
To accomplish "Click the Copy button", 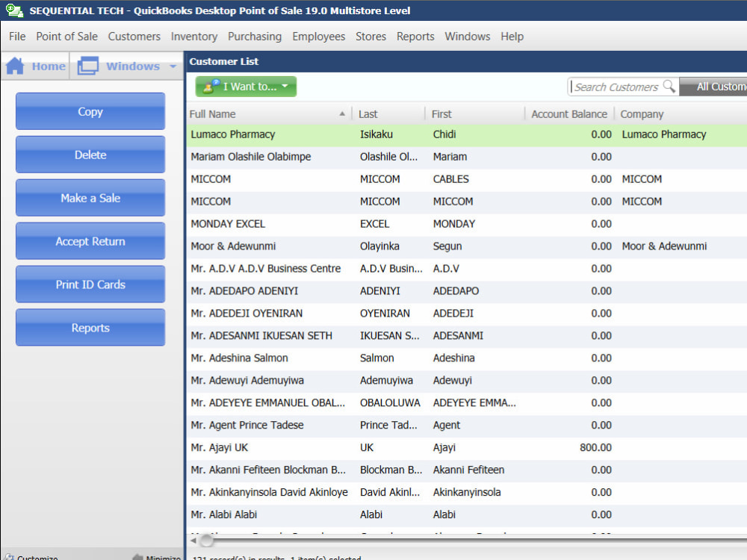I will click(90, 111).
